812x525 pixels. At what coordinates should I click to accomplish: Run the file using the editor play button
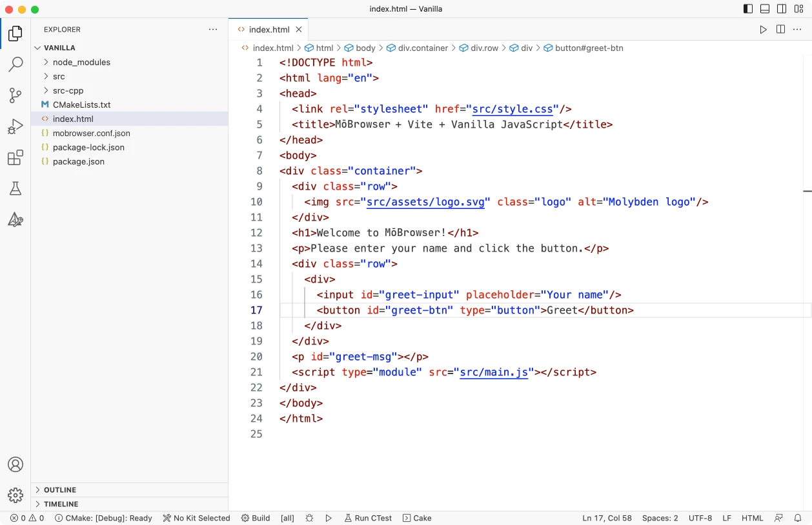pyautogui.click(x=763, y=29)
